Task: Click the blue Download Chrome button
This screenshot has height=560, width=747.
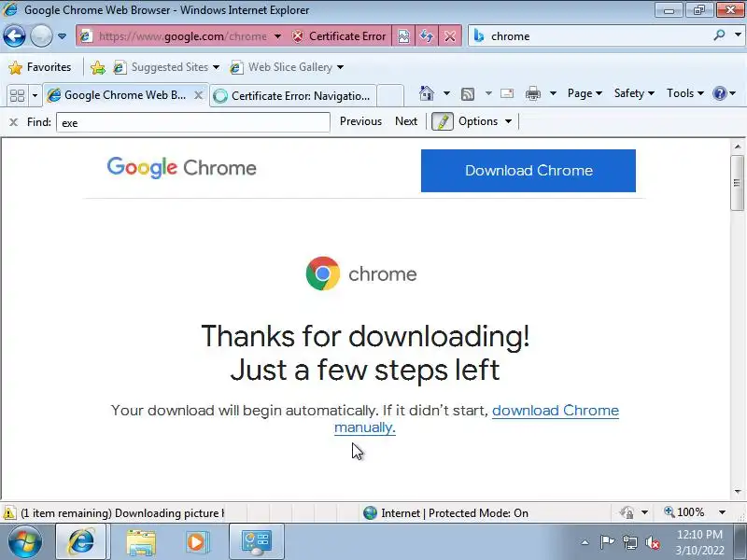Action: point(529,171)
